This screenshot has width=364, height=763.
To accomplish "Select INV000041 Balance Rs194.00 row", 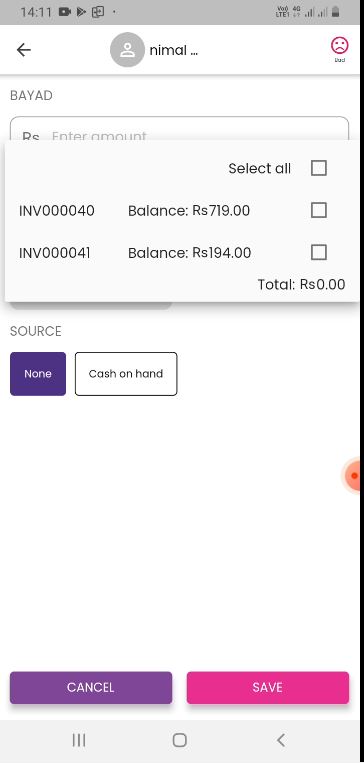I will point(182,253).
